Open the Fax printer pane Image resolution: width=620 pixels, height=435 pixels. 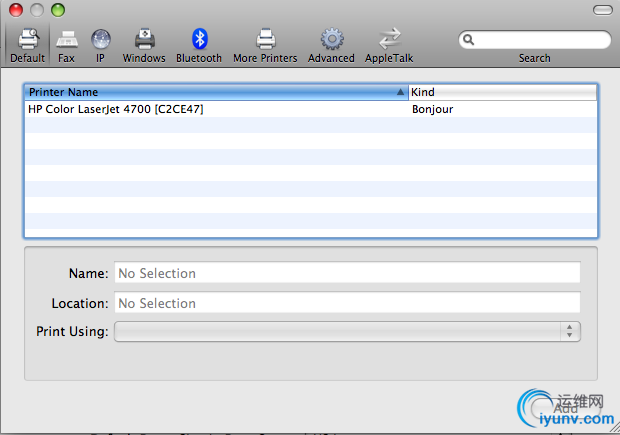pyautogui.click(x=66, y=45)
